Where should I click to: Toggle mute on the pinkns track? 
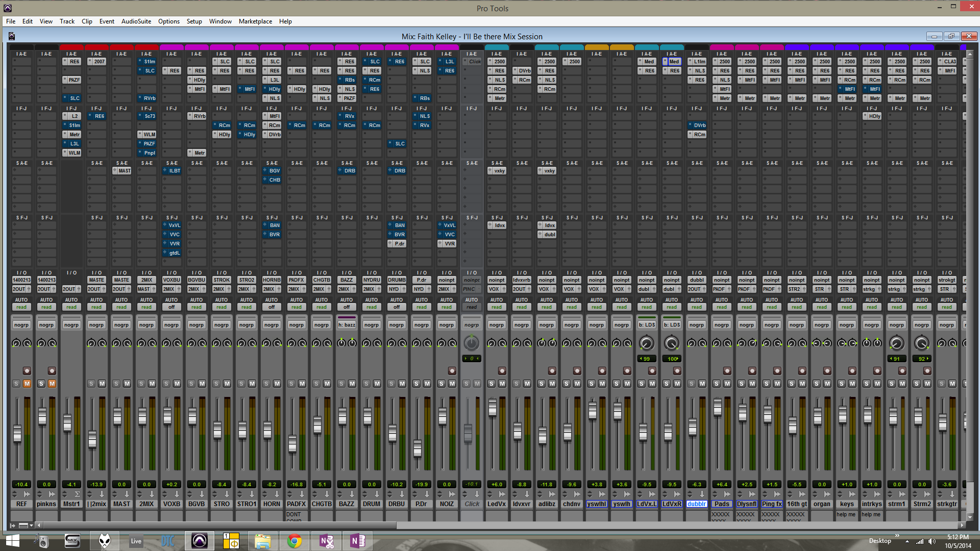pos(52,384)
